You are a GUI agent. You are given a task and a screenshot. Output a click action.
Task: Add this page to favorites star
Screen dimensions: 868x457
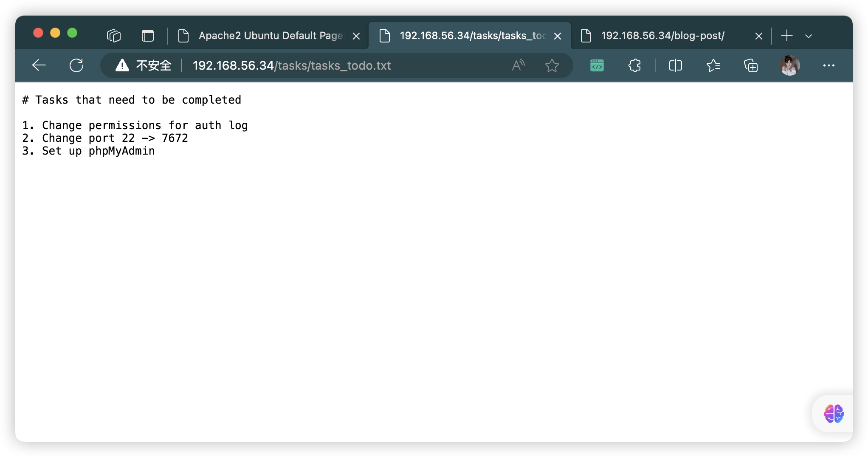552,65
